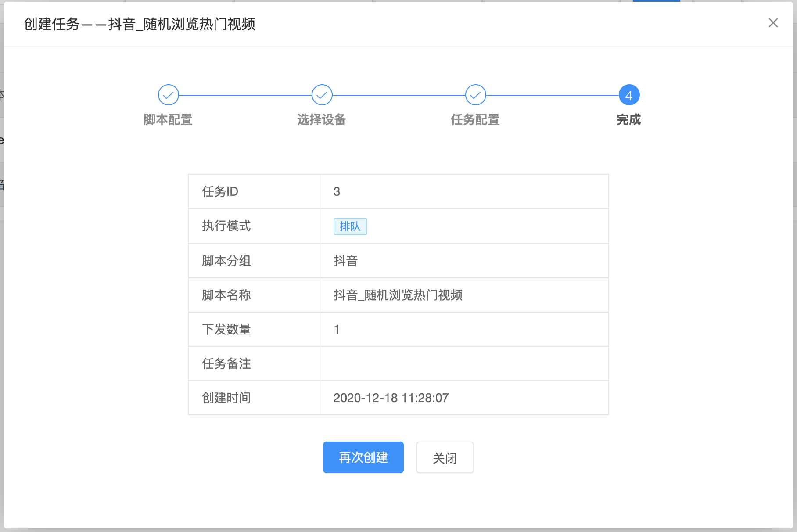Select the 任务配置 step label

click(x=475, y=119)
